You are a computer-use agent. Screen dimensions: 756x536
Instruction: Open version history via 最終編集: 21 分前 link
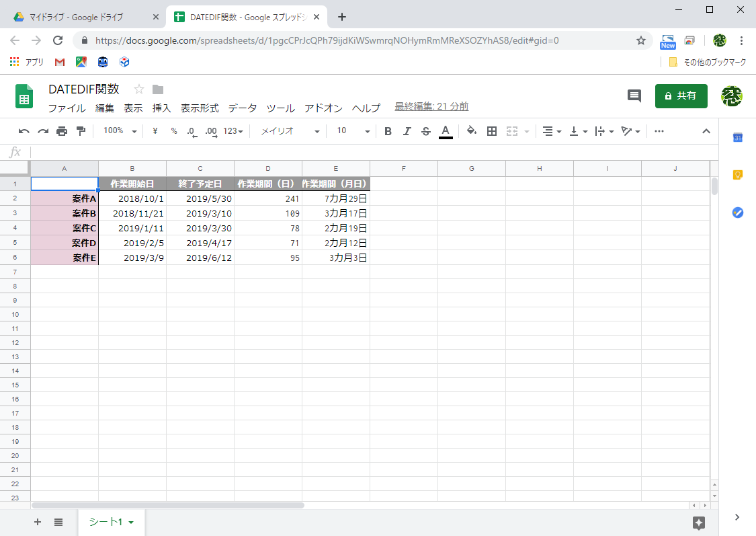coord(430,106)
